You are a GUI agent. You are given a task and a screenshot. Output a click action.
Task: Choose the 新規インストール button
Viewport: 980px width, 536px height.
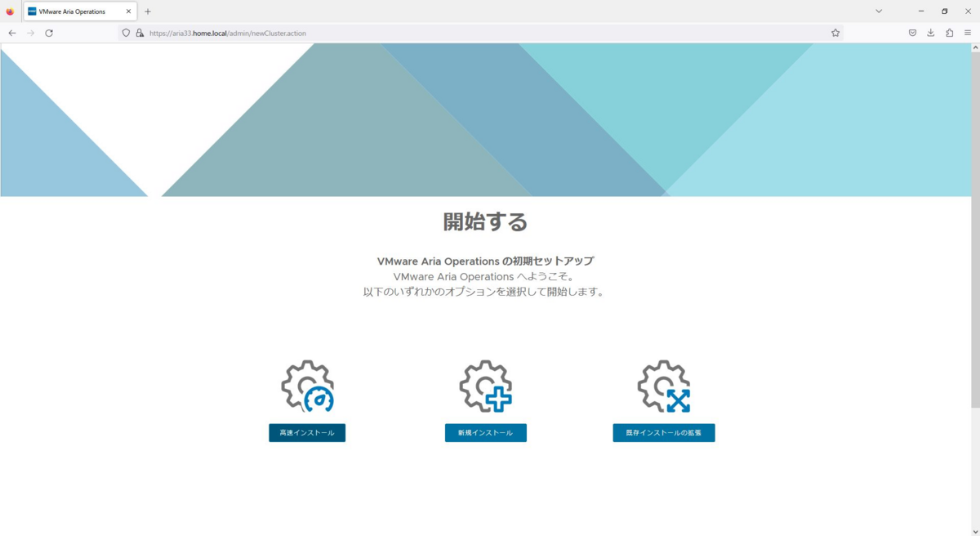tap(486, 433)
